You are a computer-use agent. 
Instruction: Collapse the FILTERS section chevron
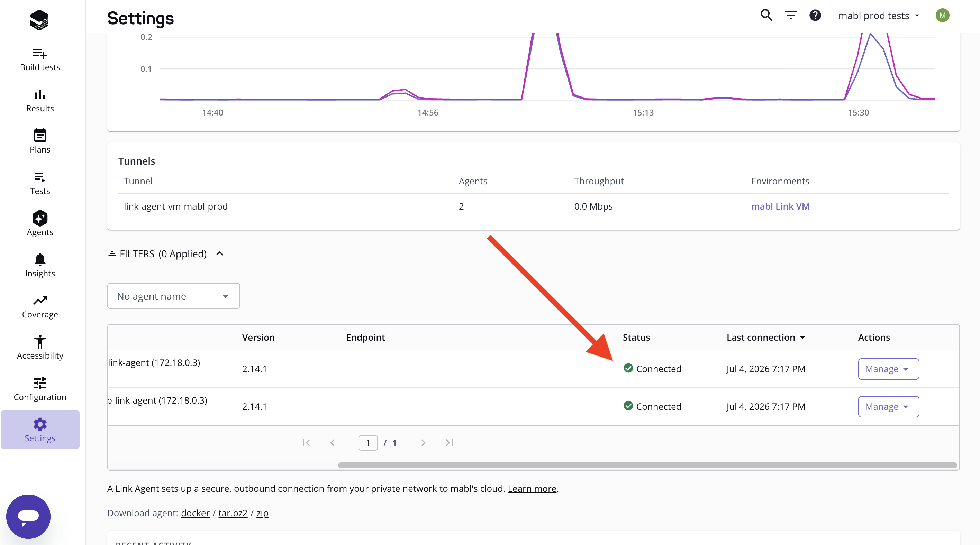(219, 253)
